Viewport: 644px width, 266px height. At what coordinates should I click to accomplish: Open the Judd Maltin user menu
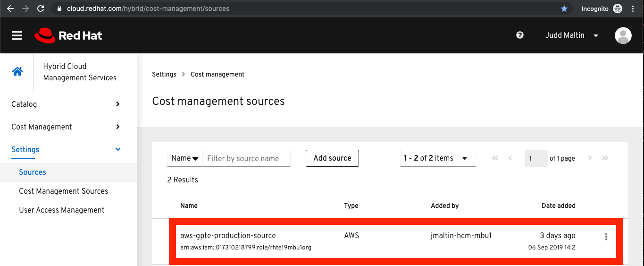tap(571, 35)
